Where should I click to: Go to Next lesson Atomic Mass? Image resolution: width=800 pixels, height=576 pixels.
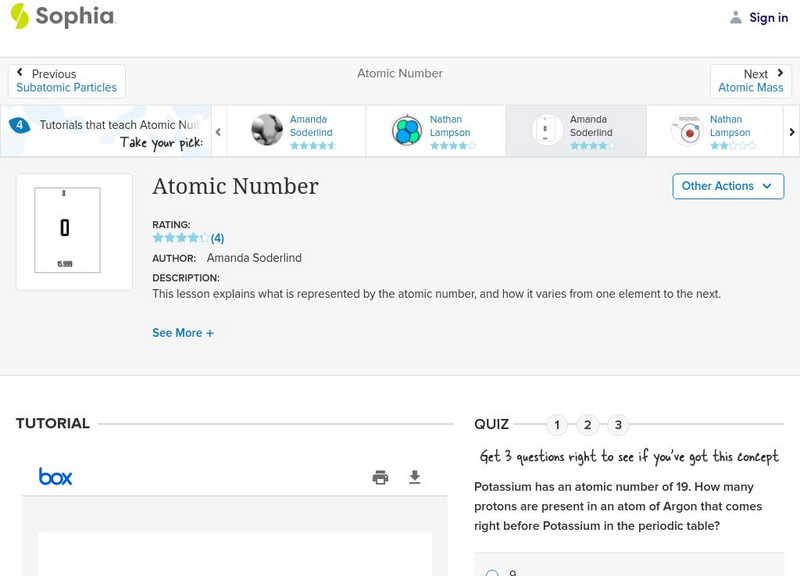750,81
